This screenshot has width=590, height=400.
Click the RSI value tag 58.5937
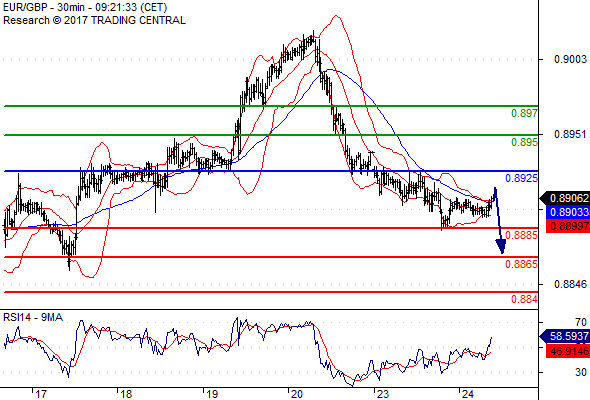tap(565, 336)
